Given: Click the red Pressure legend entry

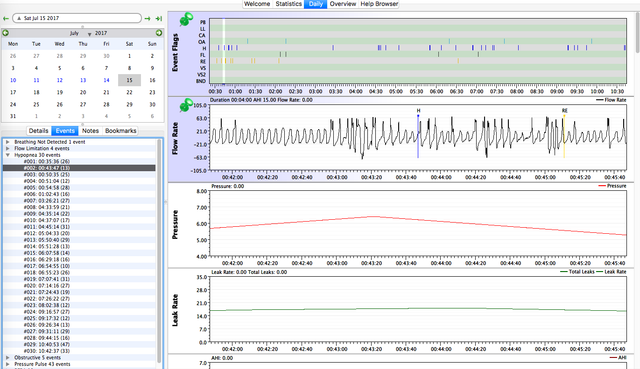Looking at the screenshot, I should click(x=612, y=186).
